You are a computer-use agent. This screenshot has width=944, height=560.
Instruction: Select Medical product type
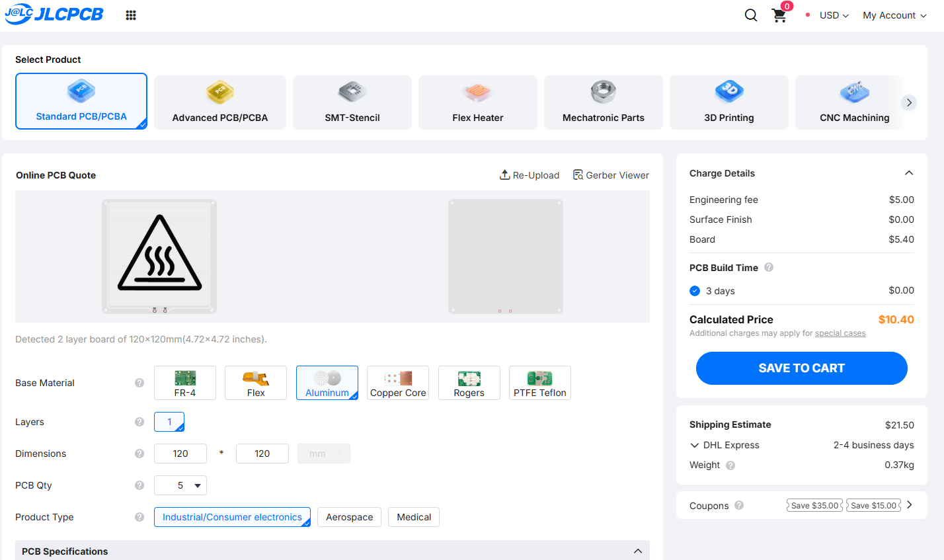414,517
